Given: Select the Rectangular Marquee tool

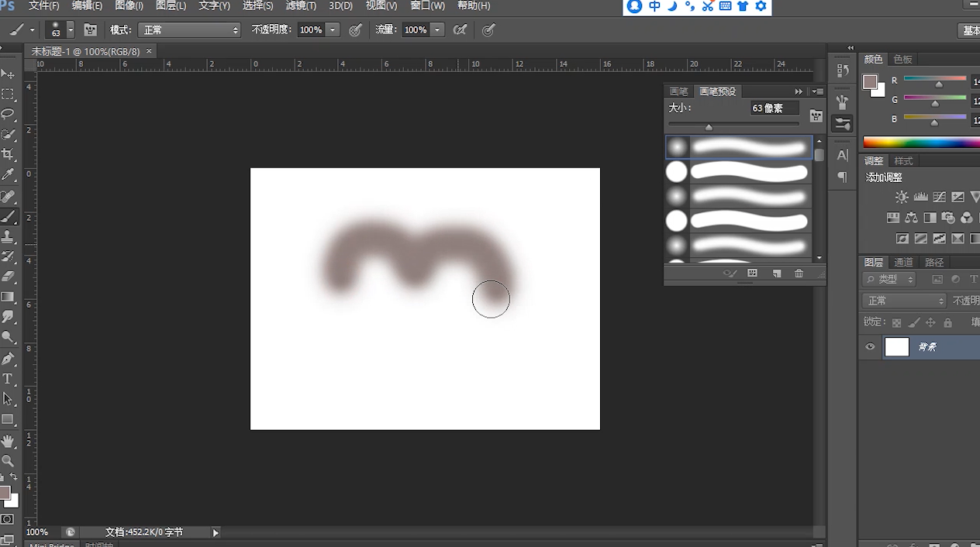Looking at the screenshot, I should click(8, 94).
